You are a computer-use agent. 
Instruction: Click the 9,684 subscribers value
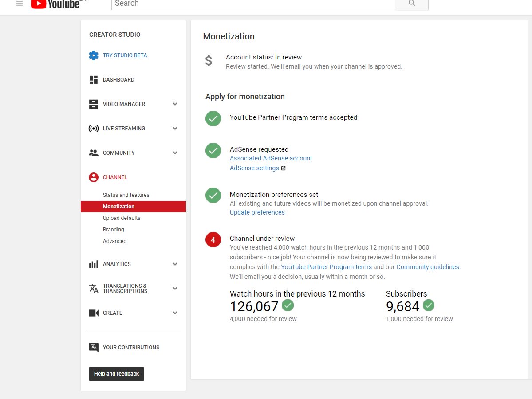pos(403,306)
